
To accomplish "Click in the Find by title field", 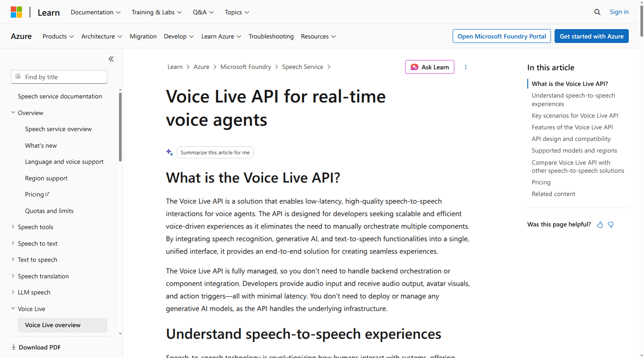I will coord(59,77).
